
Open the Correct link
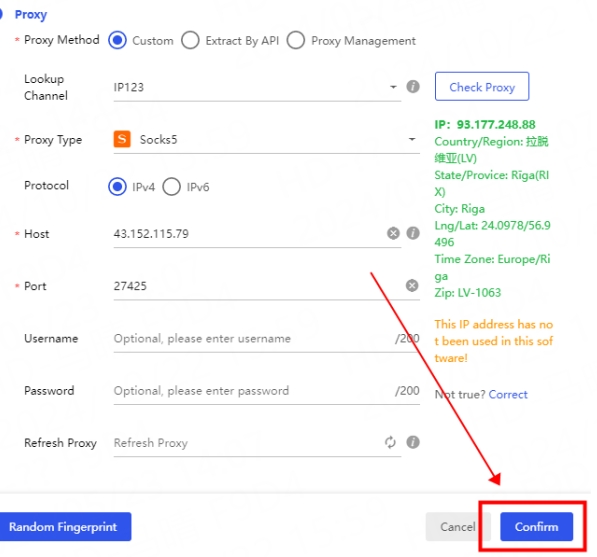(x=508, y=394)
